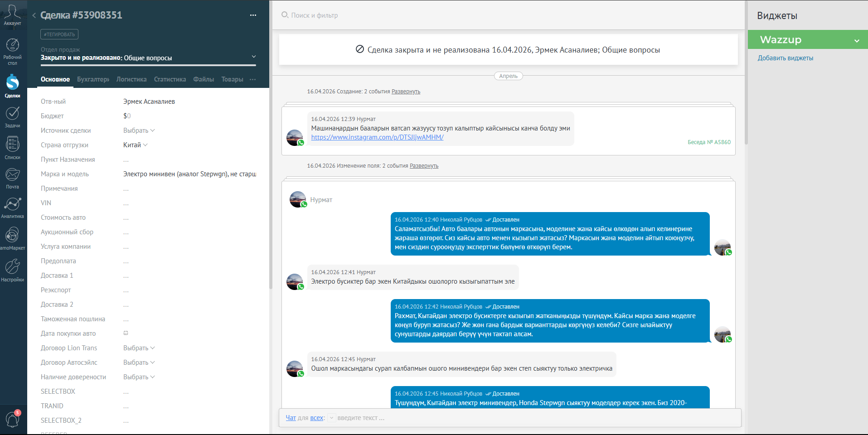Click the Стоимость авто field value
The height and width of the screenshot is (435, 868).
[x=126, y=217]
